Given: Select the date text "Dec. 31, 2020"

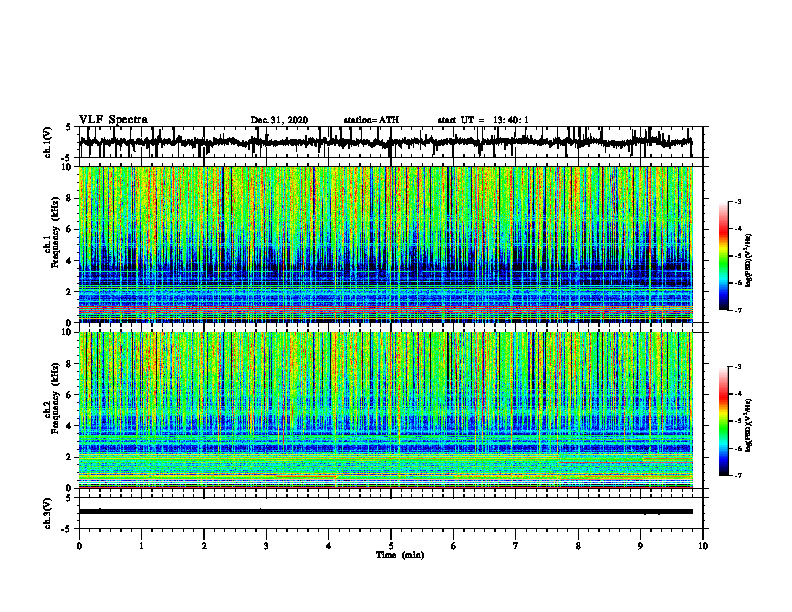Looking at the screenshot, I should tap(279, 120).
